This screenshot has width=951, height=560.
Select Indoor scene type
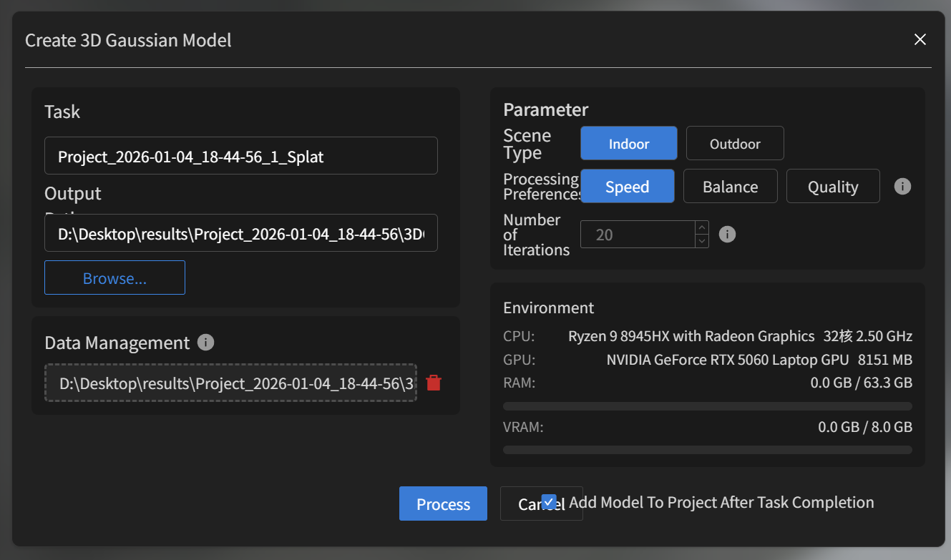[x=629, y=143]
